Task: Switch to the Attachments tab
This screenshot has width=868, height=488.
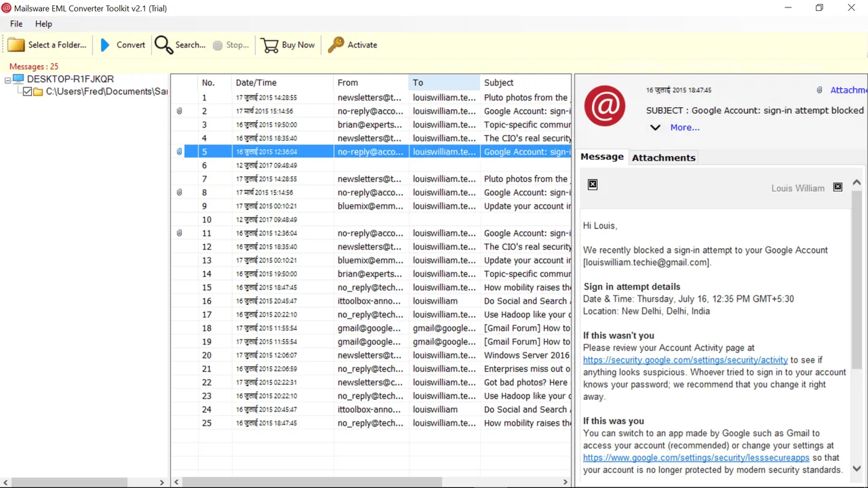Action: click(x=664, y=157)
